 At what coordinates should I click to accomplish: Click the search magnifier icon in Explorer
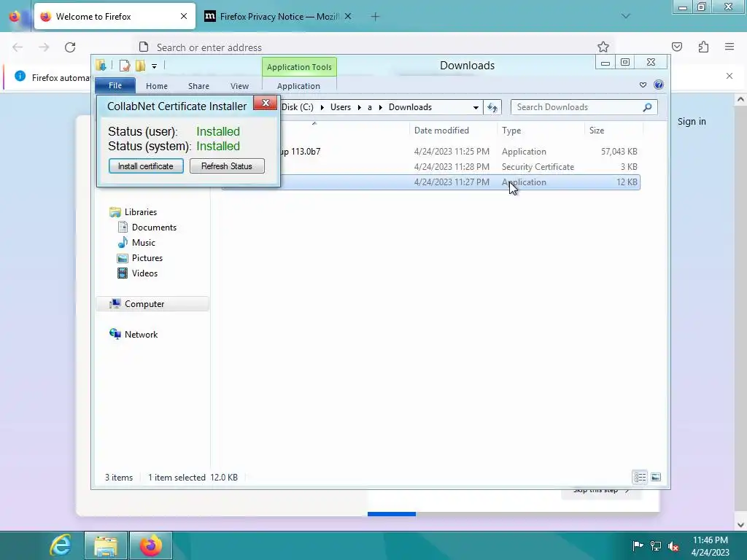(x=647, y=107)
